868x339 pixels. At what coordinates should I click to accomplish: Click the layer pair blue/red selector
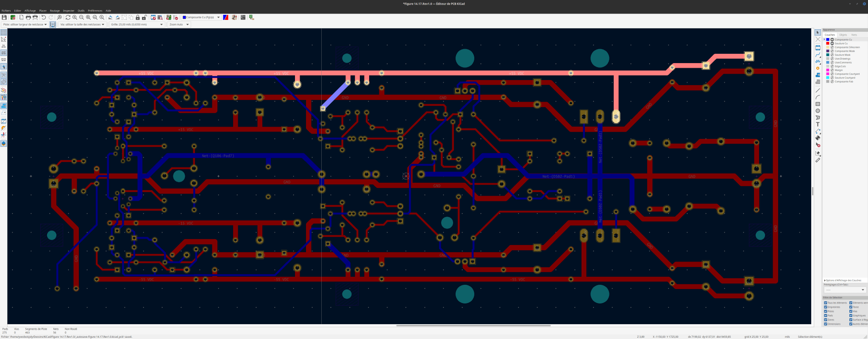click(x=225, y=17)
